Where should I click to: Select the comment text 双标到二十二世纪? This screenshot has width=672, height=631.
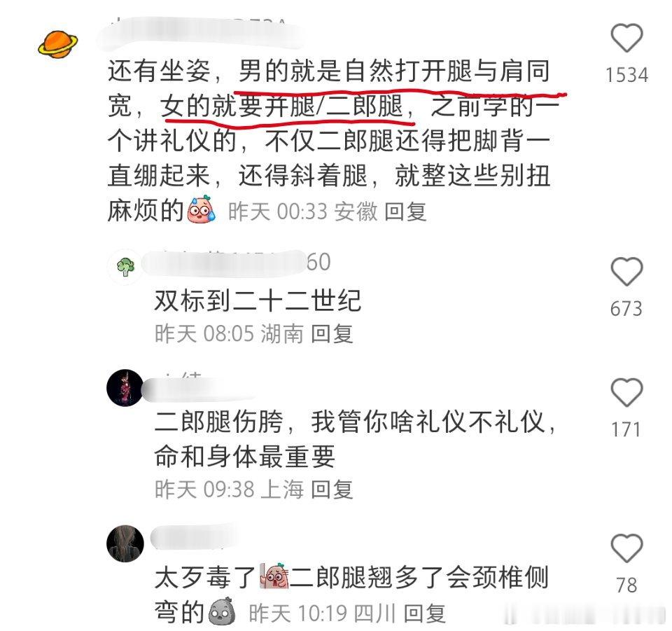click(258, 300)
